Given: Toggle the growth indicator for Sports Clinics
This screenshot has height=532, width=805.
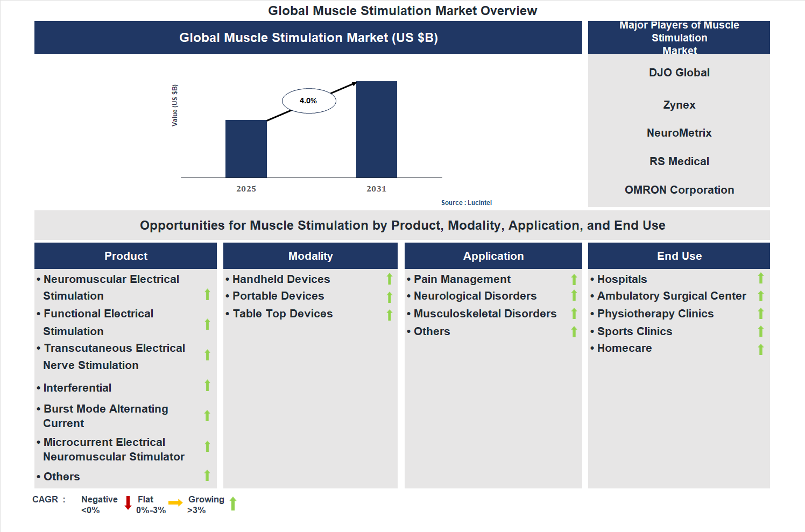Looking at the screenshot, I should (761, 332).
